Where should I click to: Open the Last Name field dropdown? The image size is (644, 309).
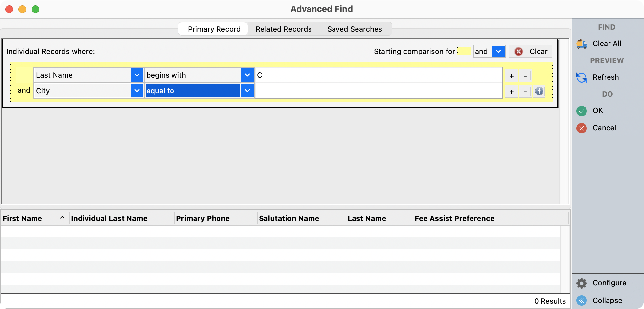point(137,75)
